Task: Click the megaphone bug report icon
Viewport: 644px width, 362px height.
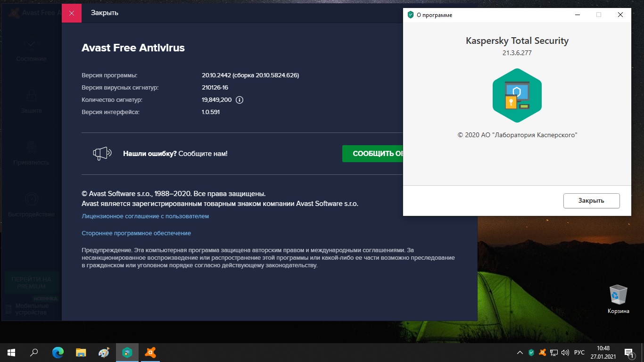Action: 101,153
